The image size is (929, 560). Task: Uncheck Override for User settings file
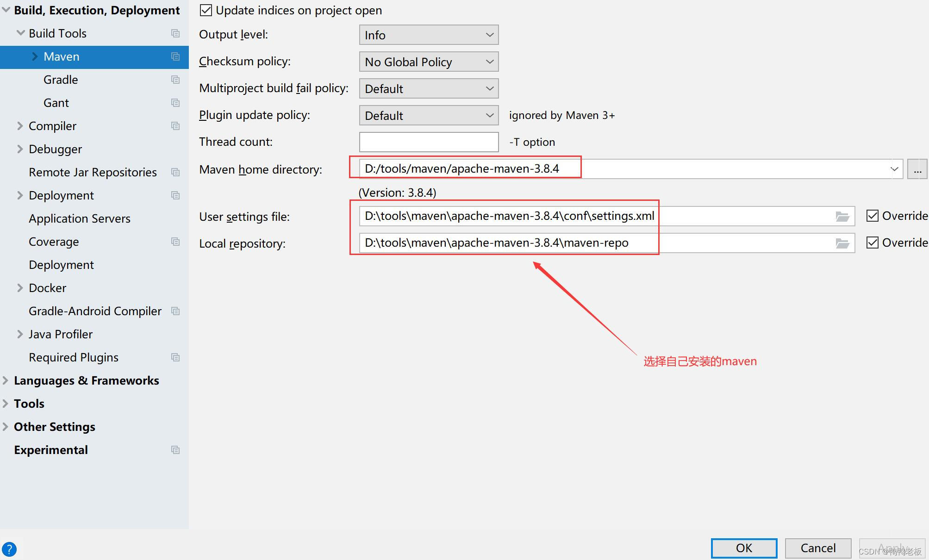873,216
